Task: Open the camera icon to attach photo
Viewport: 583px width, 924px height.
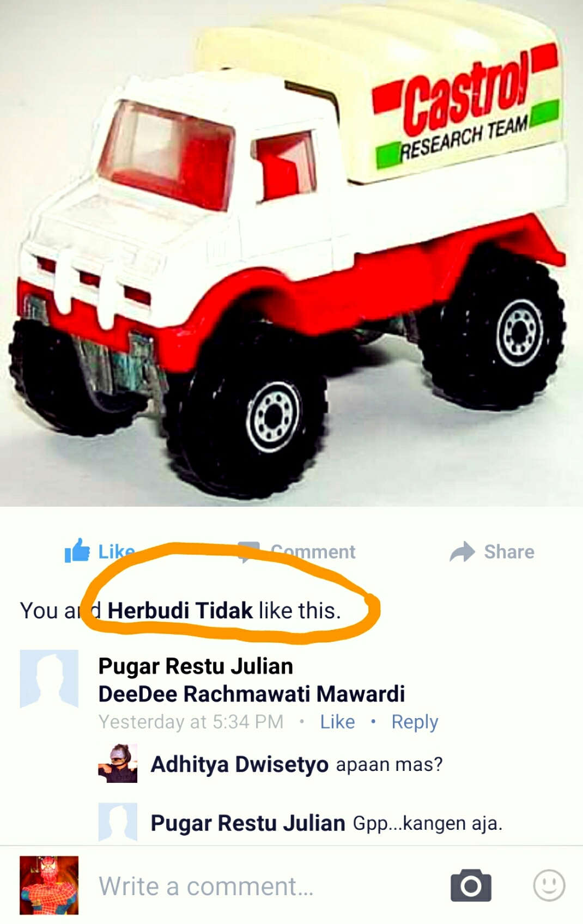Action: [471, 885]
